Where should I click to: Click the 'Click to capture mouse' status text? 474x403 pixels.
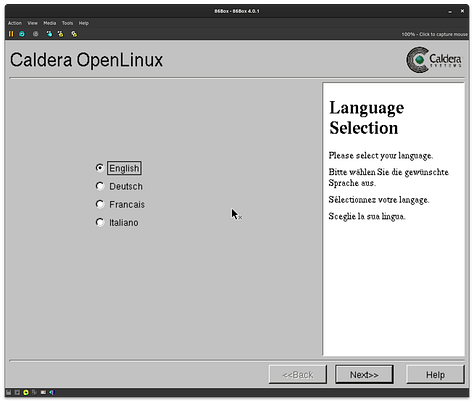coord(443,34)
